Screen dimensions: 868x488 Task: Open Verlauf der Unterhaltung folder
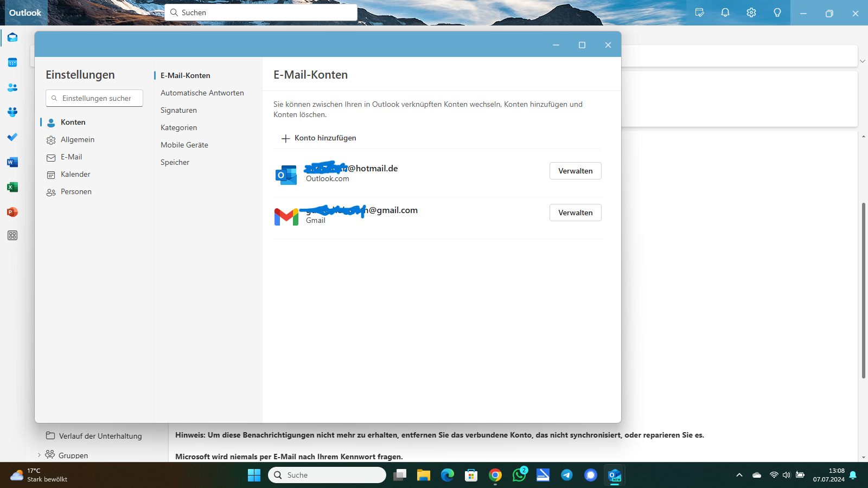pyautogui.click(x=94, y=436)
